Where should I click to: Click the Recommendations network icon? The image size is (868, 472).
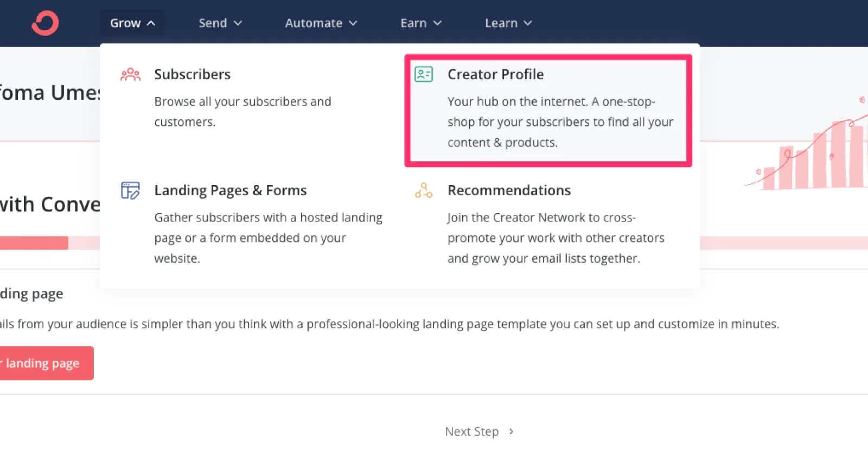click(x=424, y=190)
